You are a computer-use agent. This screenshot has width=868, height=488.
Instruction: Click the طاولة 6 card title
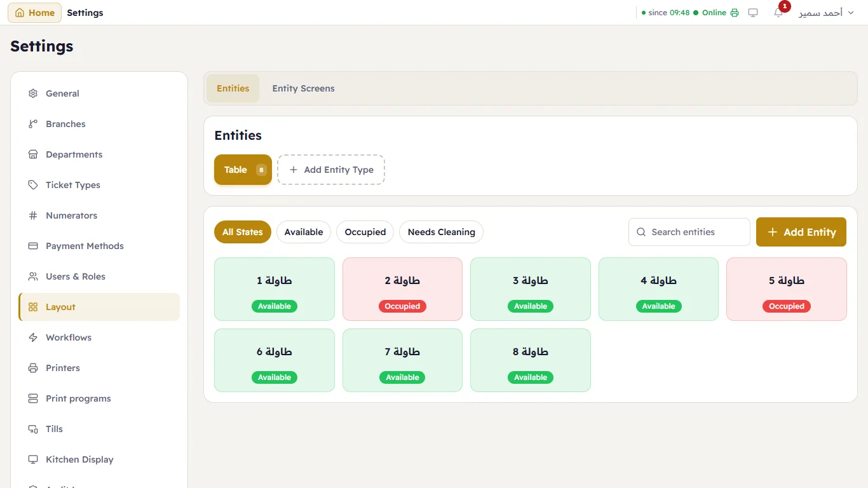click(275, 351)
